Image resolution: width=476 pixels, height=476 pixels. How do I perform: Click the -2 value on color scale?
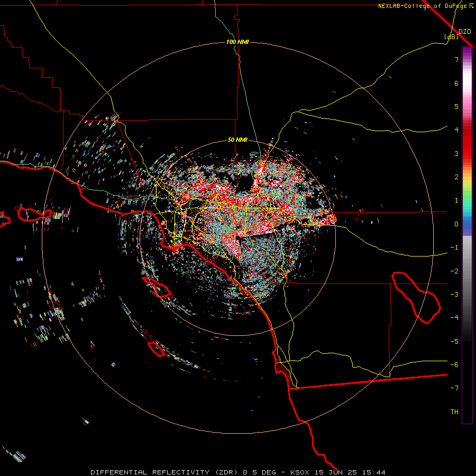click(x=454, y=271)
